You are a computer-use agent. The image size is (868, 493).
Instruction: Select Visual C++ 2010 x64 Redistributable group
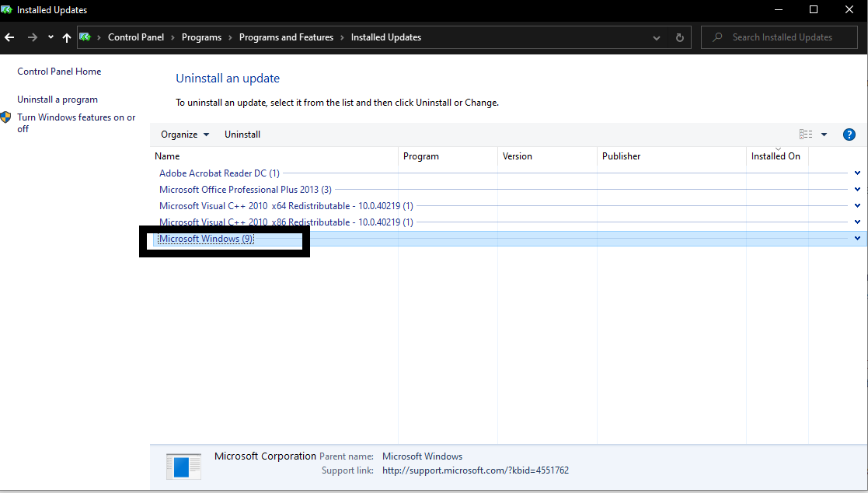tap(286, 206)
